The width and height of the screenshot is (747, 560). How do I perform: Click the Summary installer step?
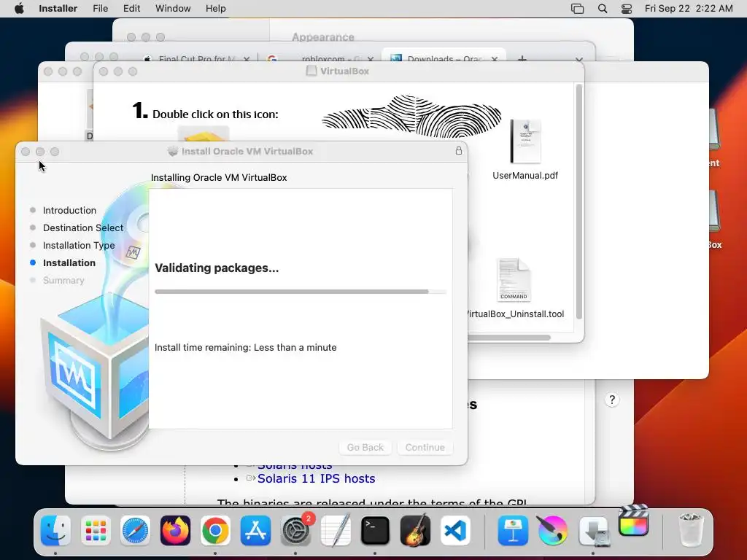tap(63, 281)
